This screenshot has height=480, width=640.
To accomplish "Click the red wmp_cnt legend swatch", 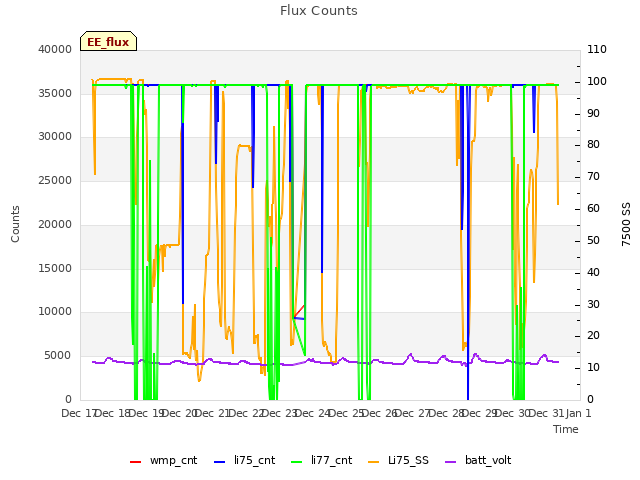I will coord(136,462).
